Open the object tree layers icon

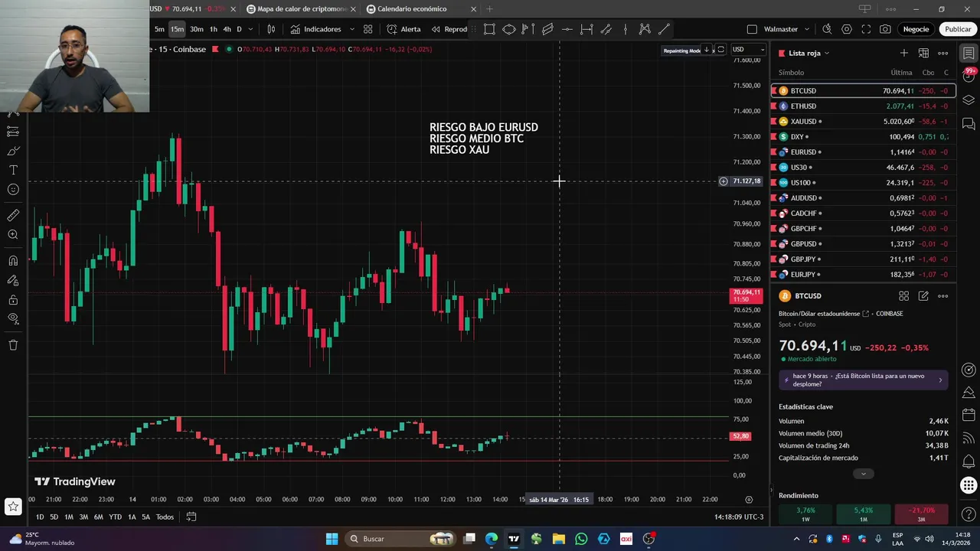[969, 100]
